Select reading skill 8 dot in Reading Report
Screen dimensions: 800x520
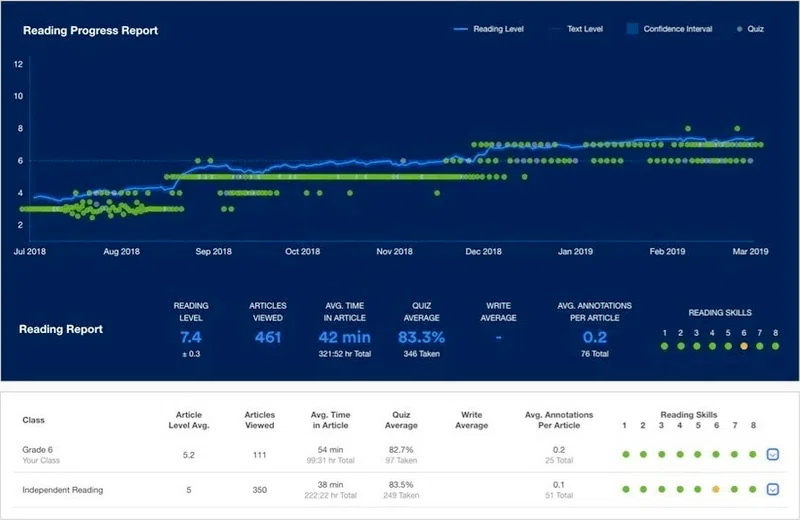776,346
